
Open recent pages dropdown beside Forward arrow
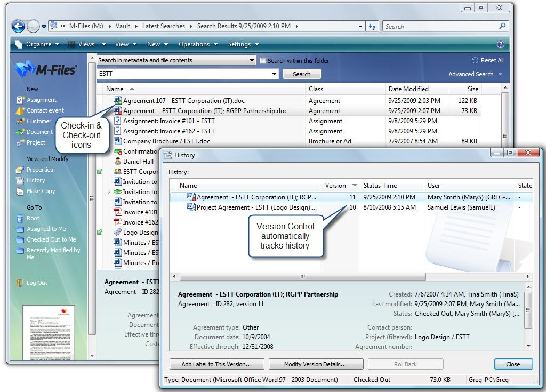tap(44, 27)
